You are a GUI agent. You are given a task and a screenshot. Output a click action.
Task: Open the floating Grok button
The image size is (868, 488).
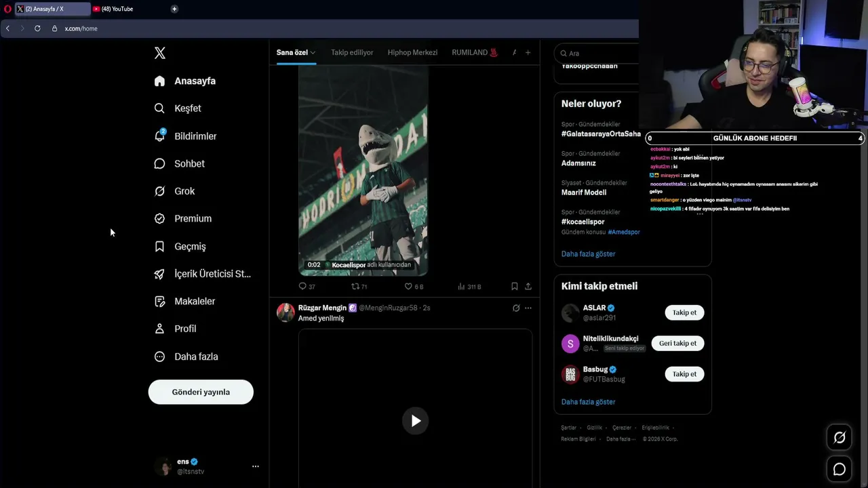[x=840, y=438]
